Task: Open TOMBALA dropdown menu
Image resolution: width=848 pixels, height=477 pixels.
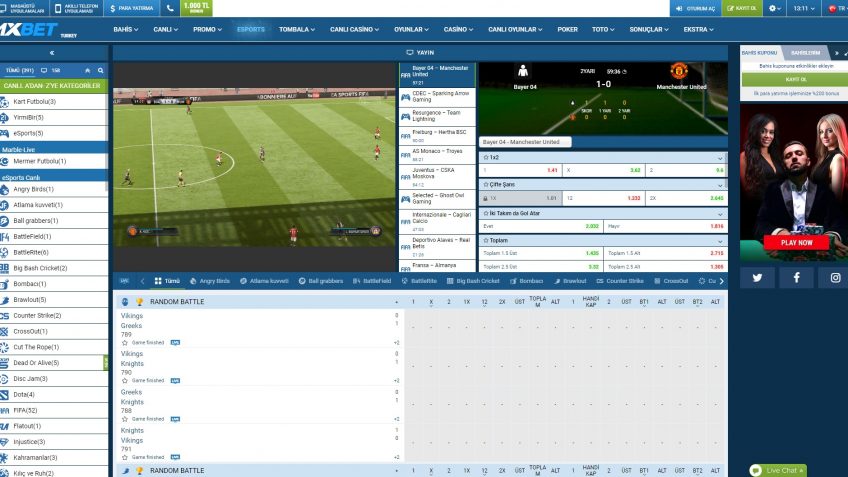Action: [x=297, y=29]
